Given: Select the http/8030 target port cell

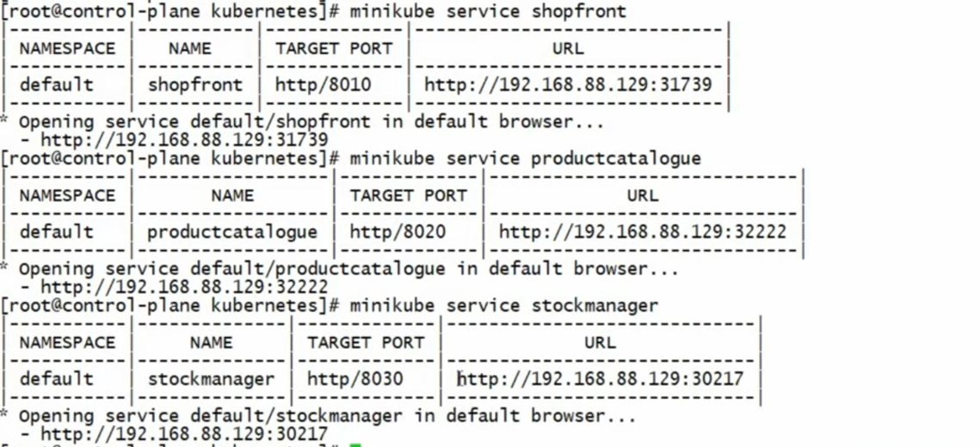Looking at the screenshot, I should [355, 379].
